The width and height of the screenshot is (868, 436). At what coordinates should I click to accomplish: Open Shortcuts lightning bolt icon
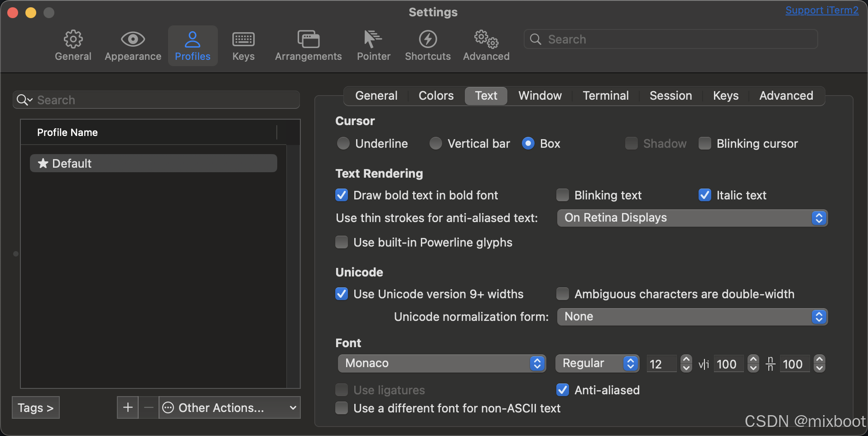(428, 39)
